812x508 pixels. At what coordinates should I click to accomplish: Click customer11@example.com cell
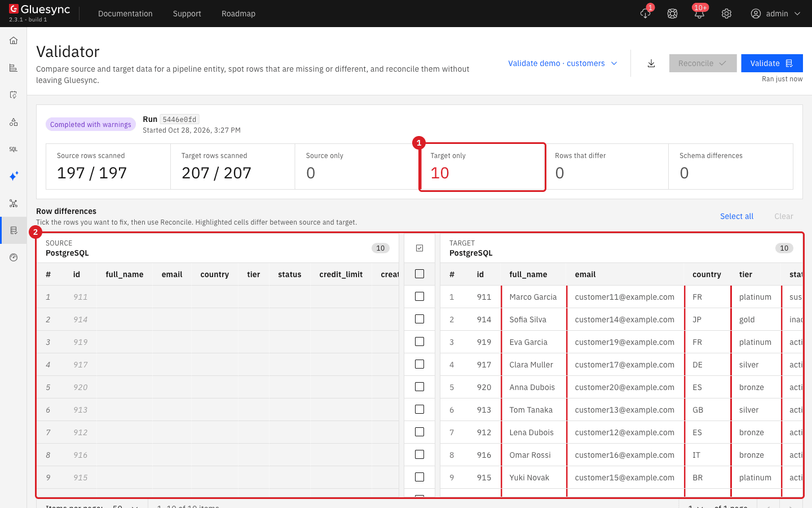click(625, 297)
